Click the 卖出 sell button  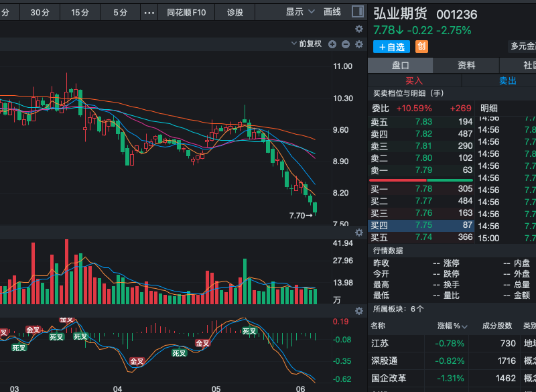point(507,80)
